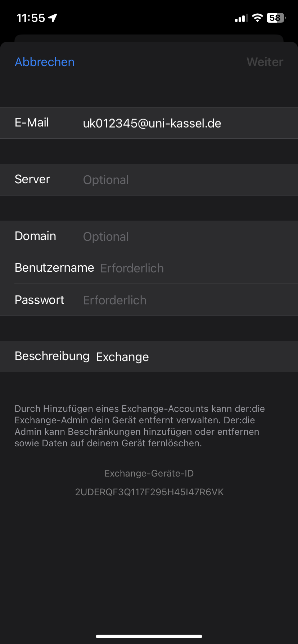
Task: Tap the device ID code 2UDERQF3Q117F295H45I47R6VK
Action: point(149,492)
